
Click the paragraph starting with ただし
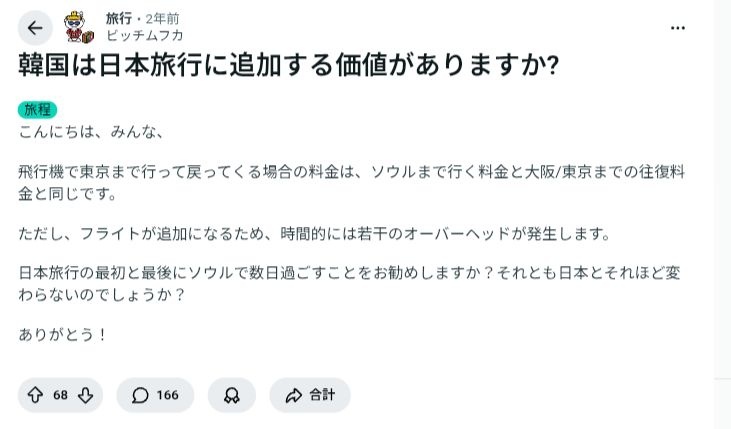click(x=313, y=234)
